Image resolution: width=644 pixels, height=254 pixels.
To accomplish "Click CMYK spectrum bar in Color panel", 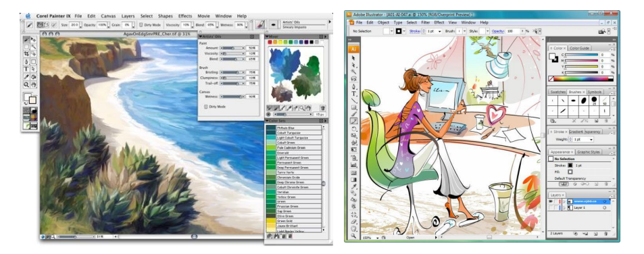I will (580, 78).
